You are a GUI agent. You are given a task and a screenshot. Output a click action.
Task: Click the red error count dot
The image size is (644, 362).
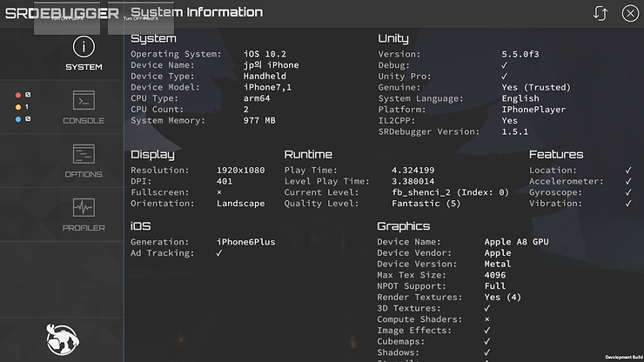(x=18, y=94)
